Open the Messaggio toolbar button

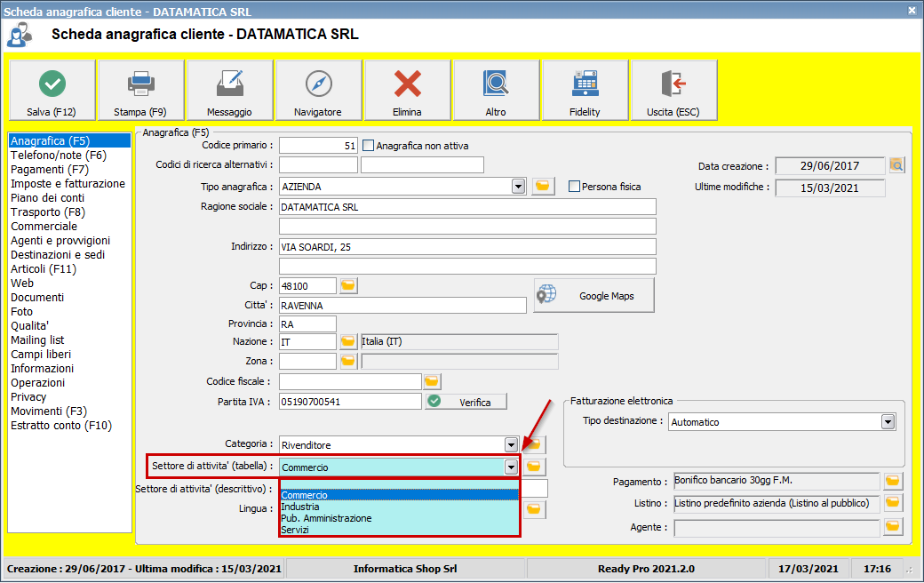tap(230, 90)
